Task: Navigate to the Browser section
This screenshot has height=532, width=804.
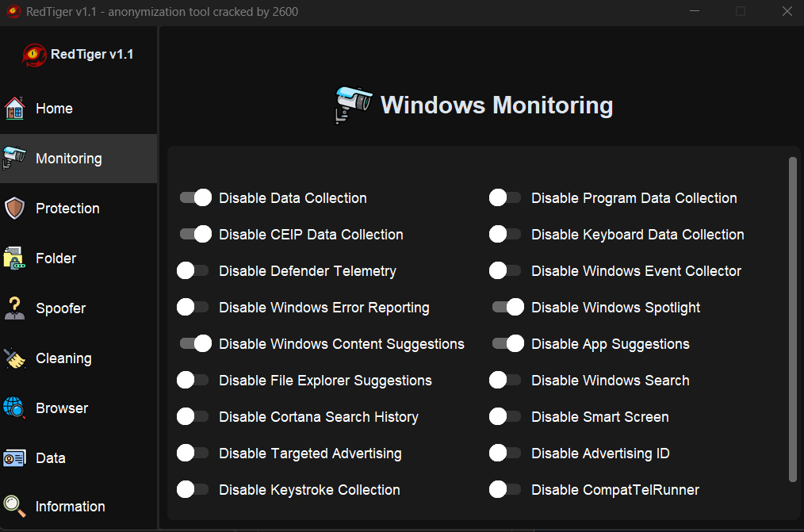Action: tap(78, 408)
